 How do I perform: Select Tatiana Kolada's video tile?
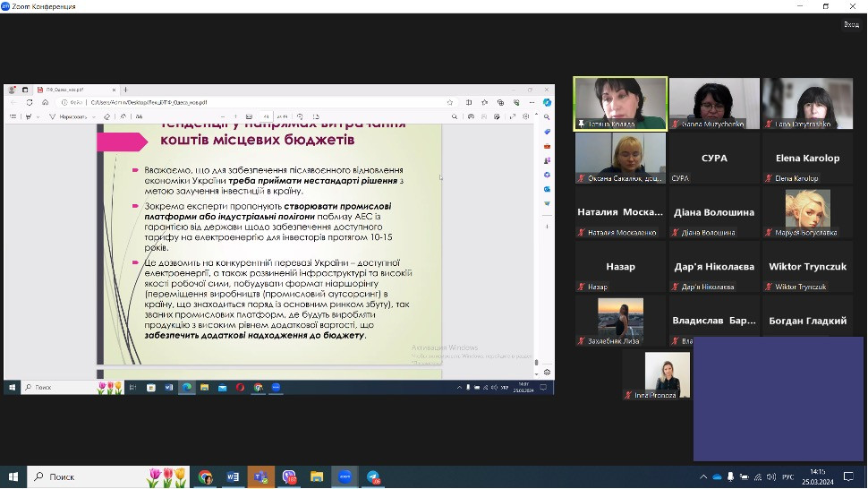620,104
